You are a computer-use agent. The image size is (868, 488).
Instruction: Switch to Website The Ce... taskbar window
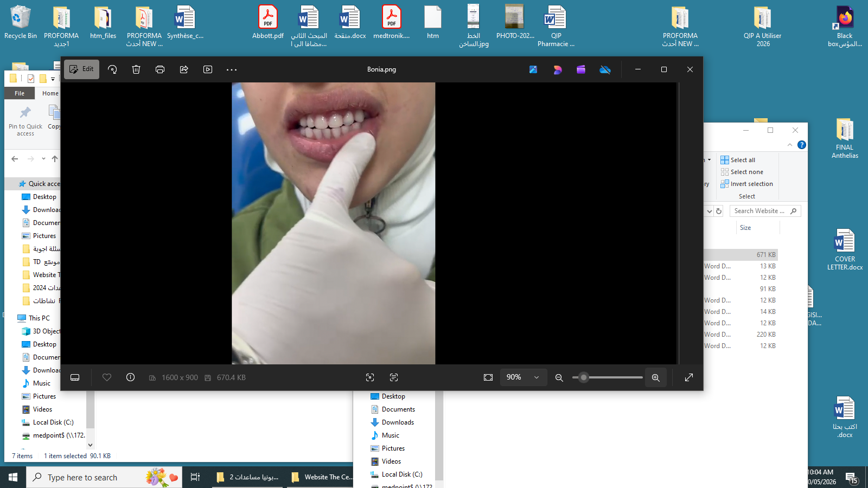point(322,477)
